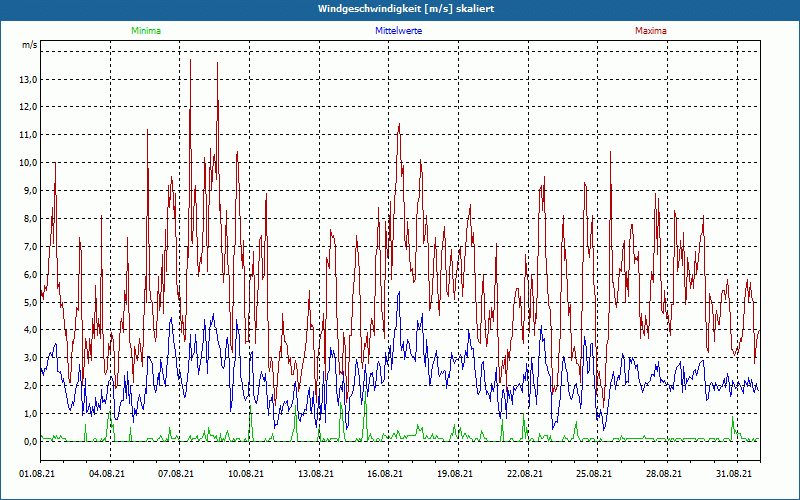
Task: Click the 5,0 y-axis value
Action: (30, 303)
